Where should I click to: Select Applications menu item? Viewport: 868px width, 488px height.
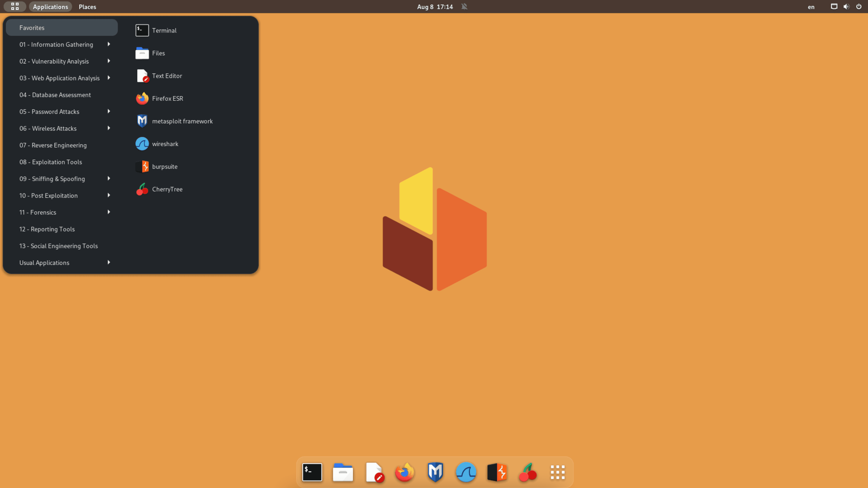pyautogui.click(x=50, y=6)
